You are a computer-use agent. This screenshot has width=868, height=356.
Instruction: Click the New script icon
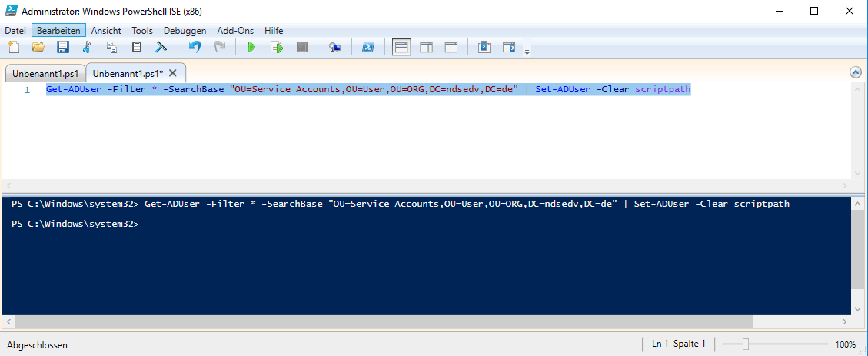[x=14, y=48]
